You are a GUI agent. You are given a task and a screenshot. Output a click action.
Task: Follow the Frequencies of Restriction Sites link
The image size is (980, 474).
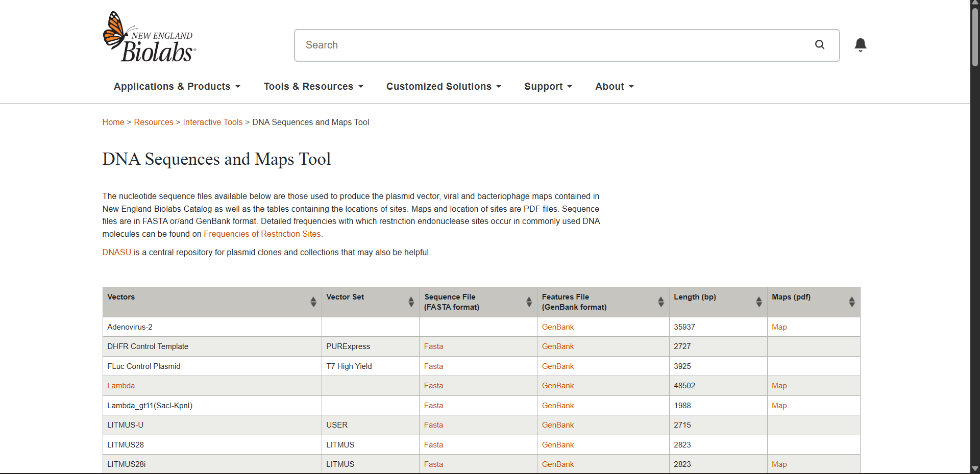[263, 234]
